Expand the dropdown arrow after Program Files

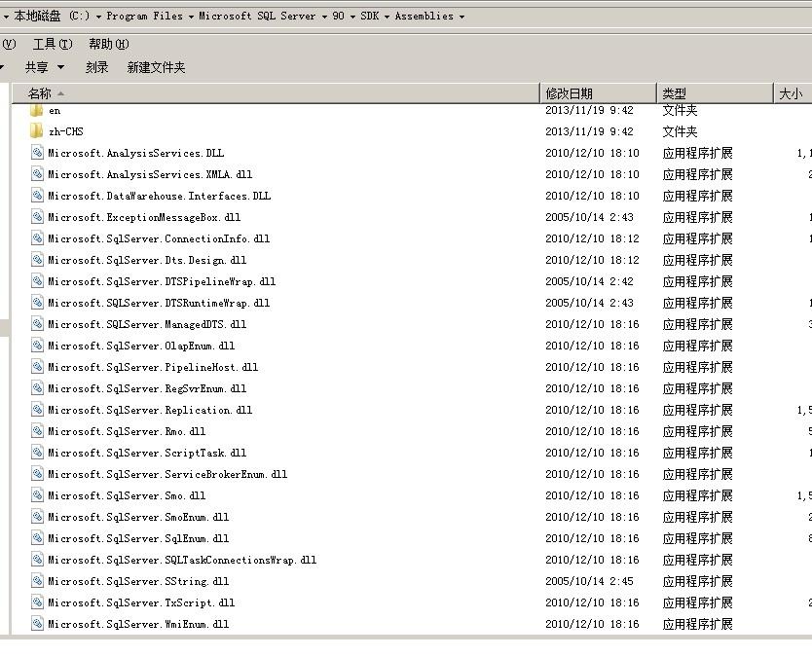(191, 17)
